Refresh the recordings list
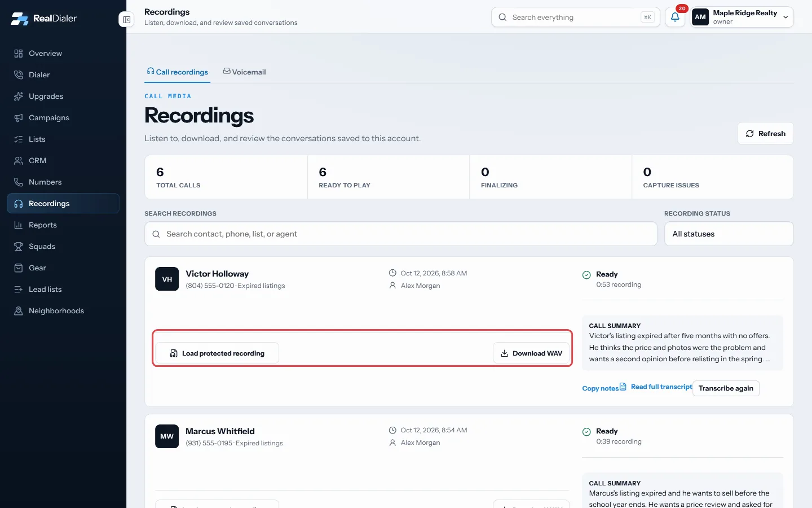Image resolution: width=812 pixels, height=508 pixels. click(765, 134)
